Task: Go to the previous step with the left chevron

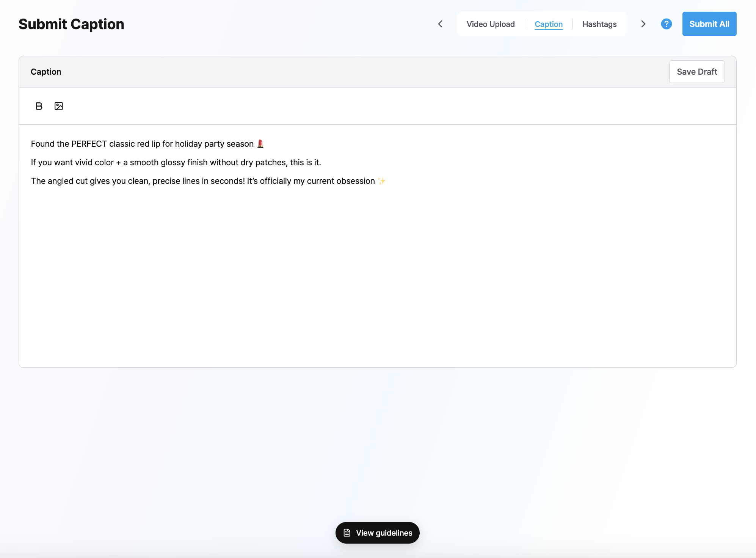Action: pyautogui.click(x=440, y=24)
